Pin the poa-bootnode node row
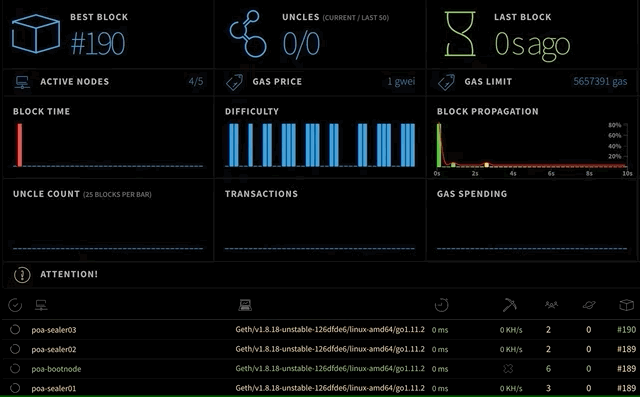This screenshot has height=397, width=640. (15, 368)
